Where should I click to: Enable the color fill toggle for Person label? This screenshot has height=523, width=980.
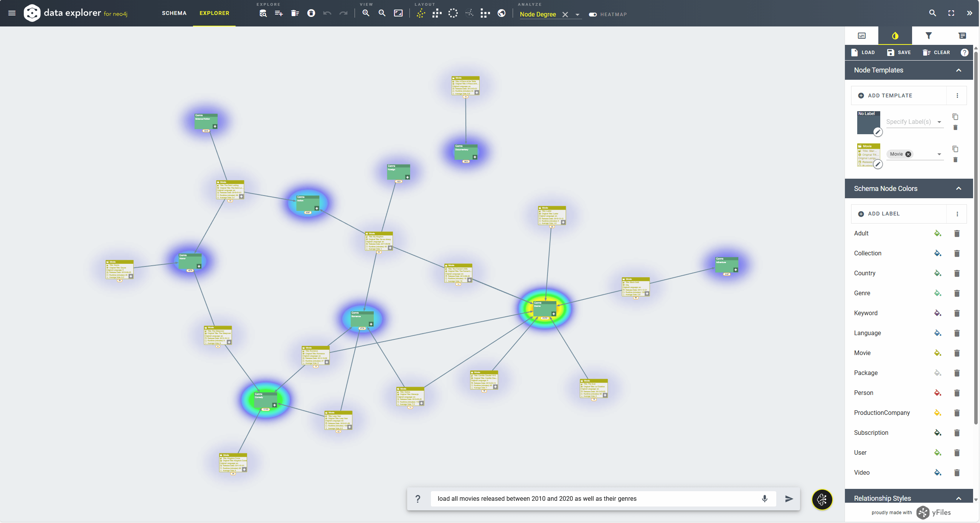point(937,393)
